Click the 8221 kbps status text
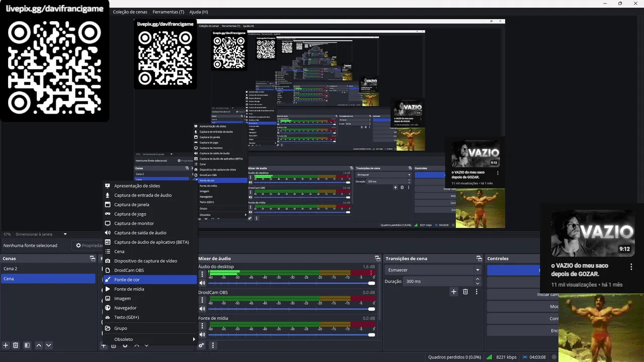This screenshot has width=644, height=362. 506,357
